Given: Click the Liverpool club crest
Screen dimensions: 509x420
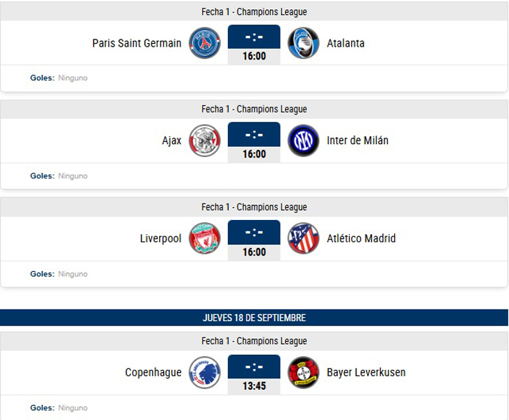Looking at the screenshot, I should [205, 239].
